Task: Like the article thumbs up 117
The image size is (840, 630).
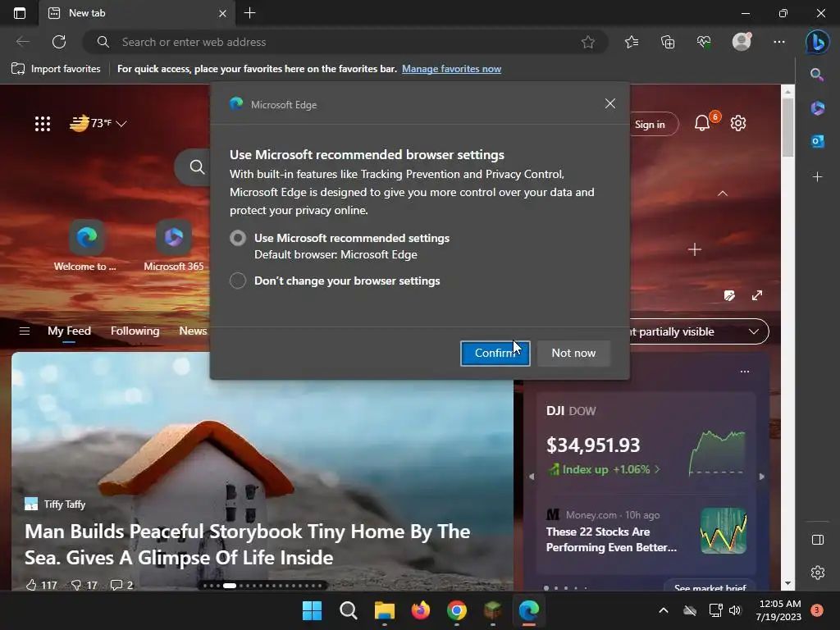Action: click(41, 585)
